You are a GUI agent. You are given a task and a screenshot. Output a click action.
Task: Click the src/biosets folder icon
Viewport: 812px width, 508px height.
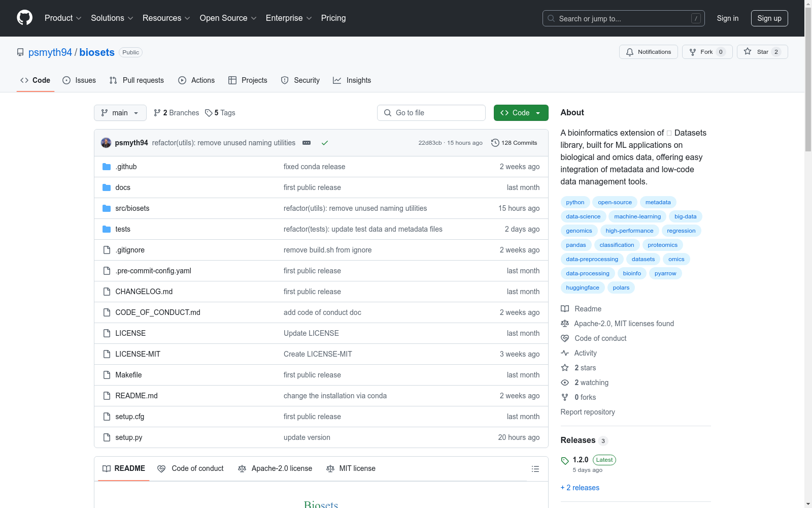(107, 208)
